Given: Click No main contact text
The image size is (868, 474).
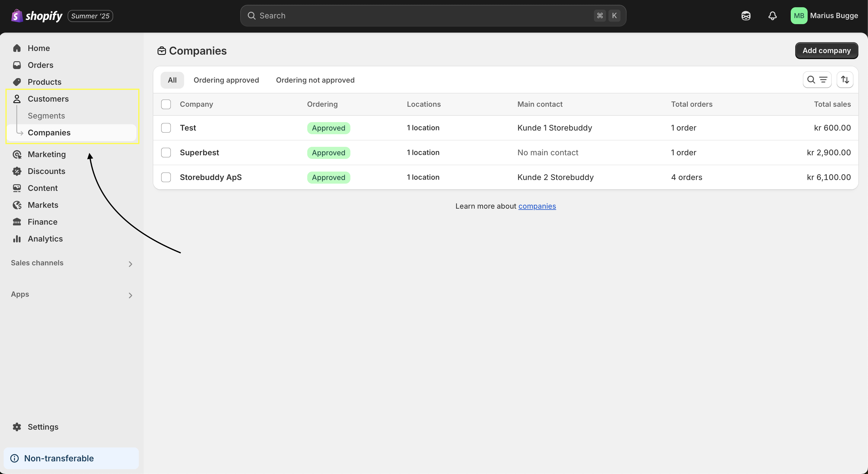Looking at the screenshot, I should click(547, 153).
